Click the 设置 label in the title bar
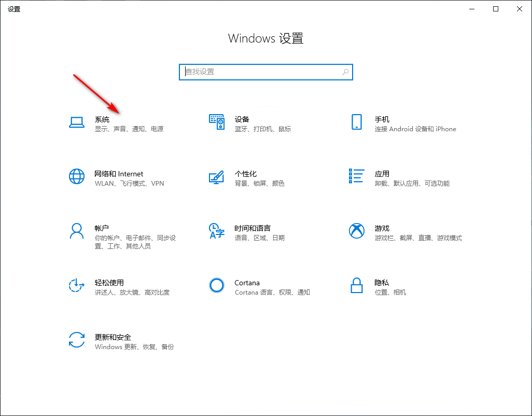The image size is (532, 416). 14,8
